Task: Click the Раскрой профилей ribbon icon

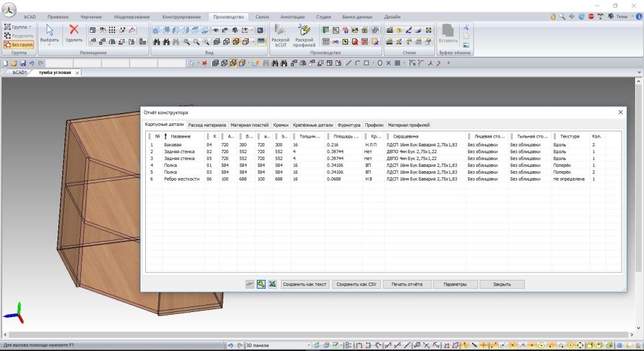Action: tap(304, 29)
